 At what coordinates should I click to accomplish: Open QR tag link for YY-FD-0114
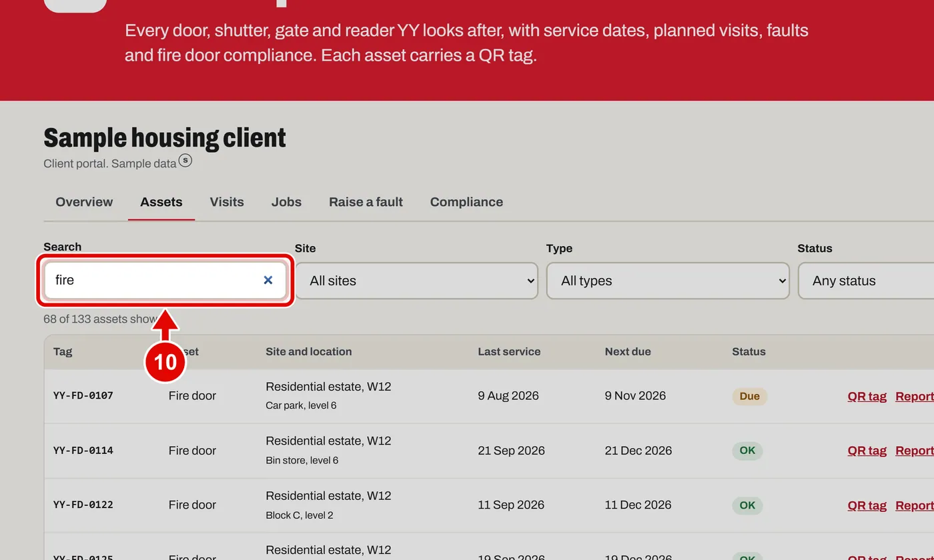click(x=867, y=451)
